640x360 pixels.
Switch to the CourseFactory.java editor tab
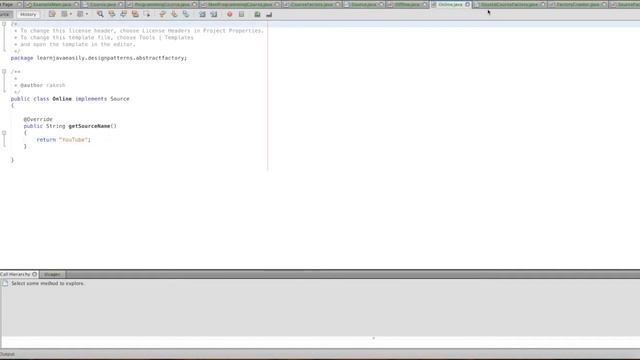pyautogui.click(x=312, y=4)
